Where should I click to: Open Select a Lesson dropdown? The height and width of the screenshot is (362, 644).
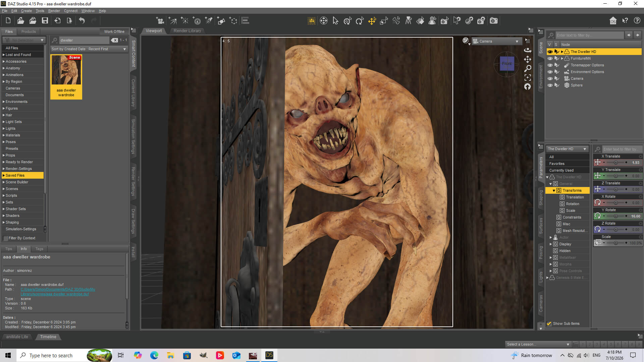[x=538, y=344]
